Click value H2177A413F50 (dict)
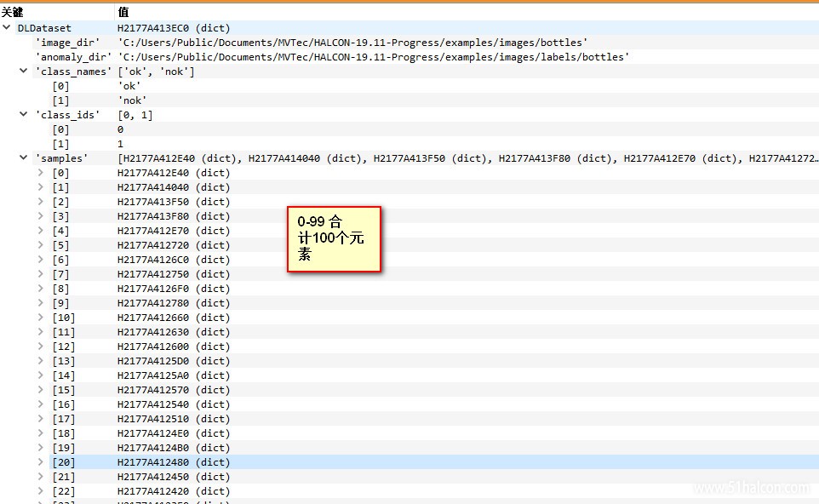 coord(174,202)
